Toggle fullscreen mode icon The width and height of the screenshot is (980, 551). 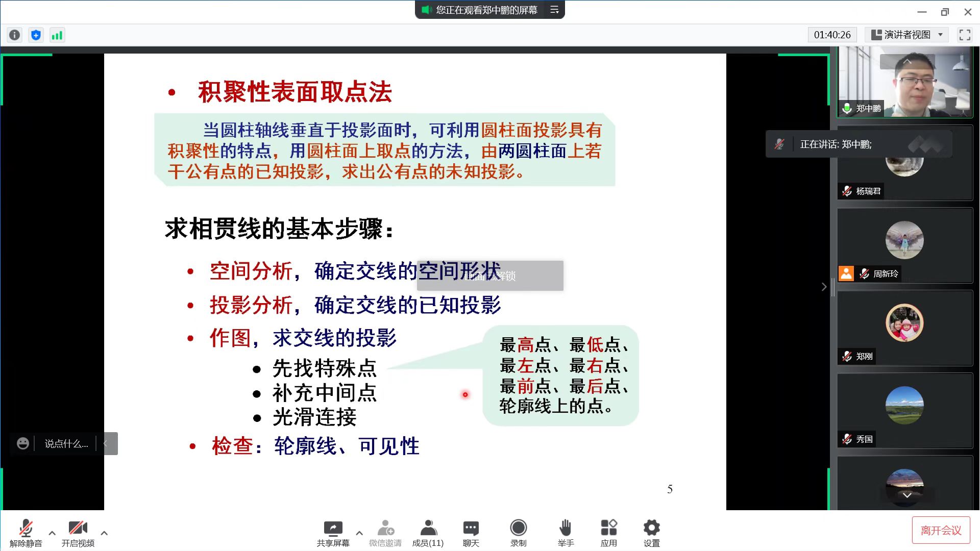(964, 35)
